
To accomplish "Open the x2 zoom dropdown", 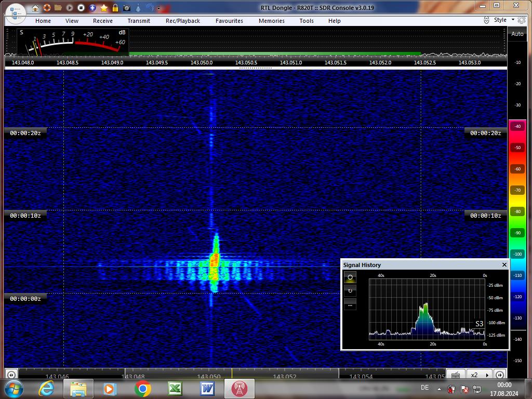I will pos(480,375).
